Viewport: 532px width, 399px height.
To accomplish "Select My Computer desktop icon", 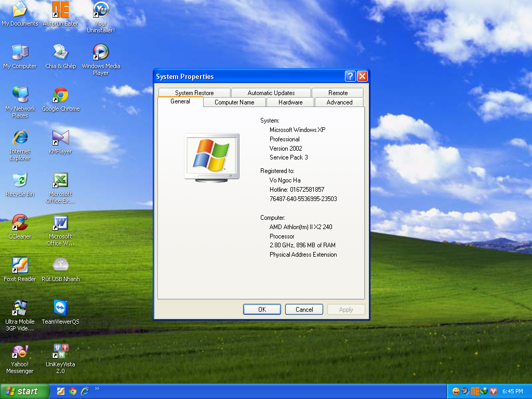I will pos(20,57).
